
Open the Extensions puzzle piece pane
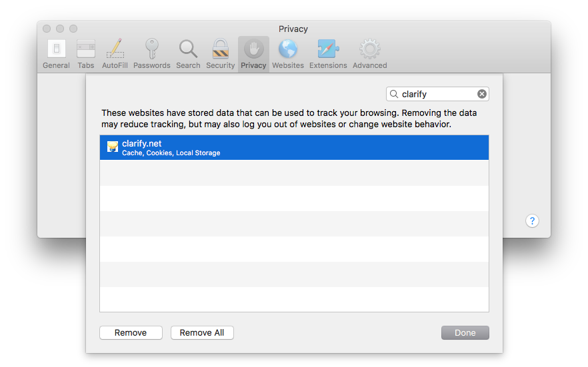[328, 54]
